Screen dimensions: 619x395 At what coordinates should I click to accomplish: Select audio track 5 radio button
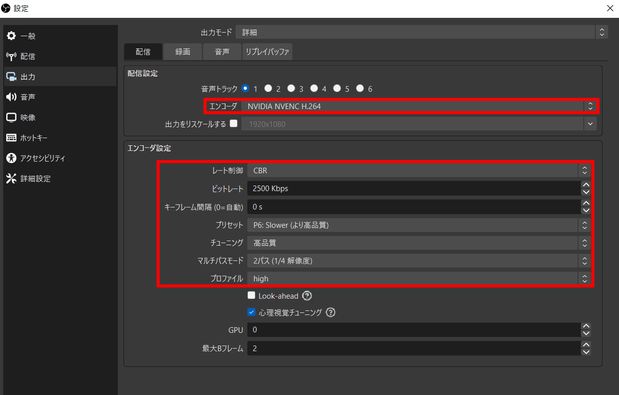click(337, 88)
